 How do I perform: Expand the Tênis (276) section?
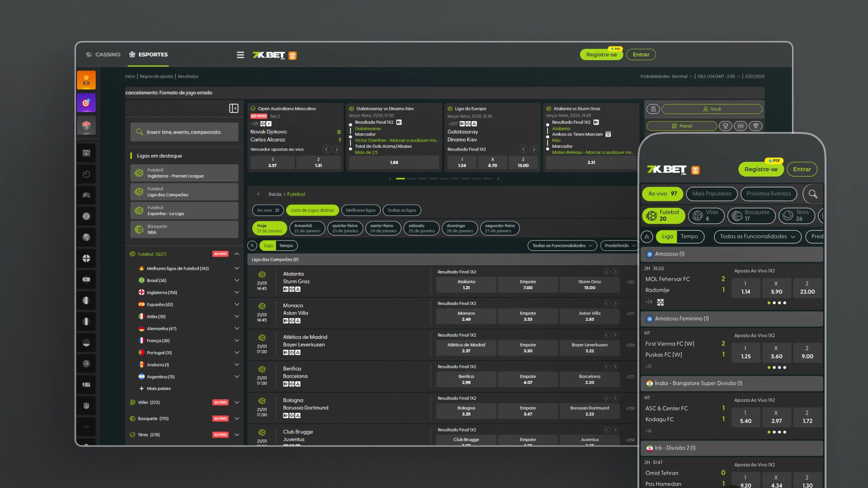point(237,435)
